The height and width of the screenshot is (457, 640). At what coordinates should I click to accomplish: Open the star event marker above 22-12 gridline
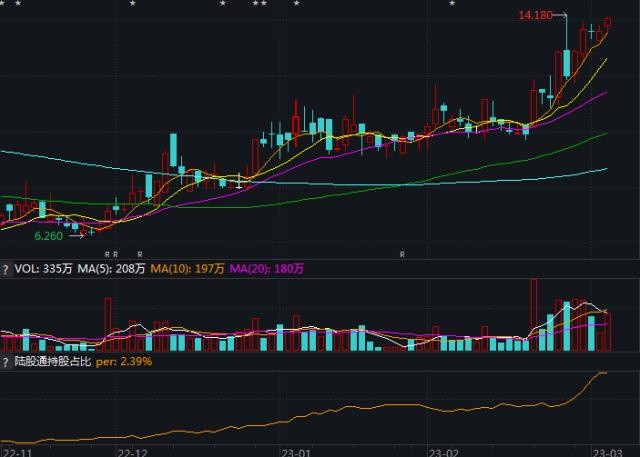(133, 3)
